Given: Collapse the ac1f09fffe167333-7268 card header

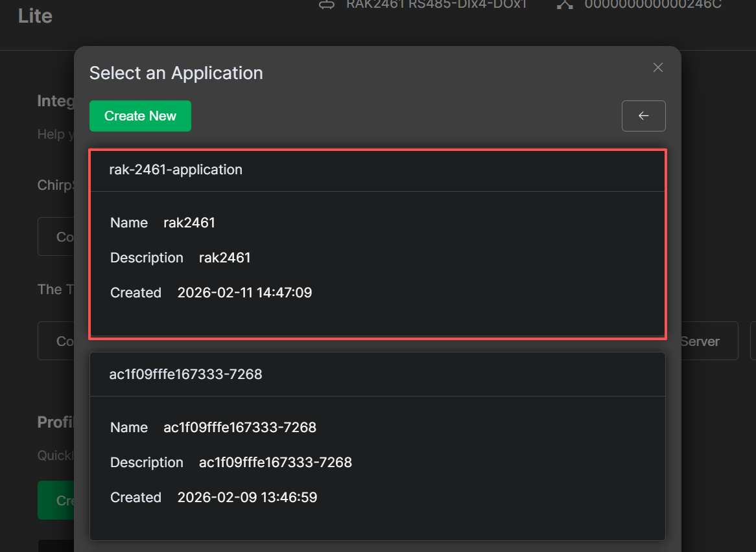Looking at the screenshot, I should pos(378,374).
